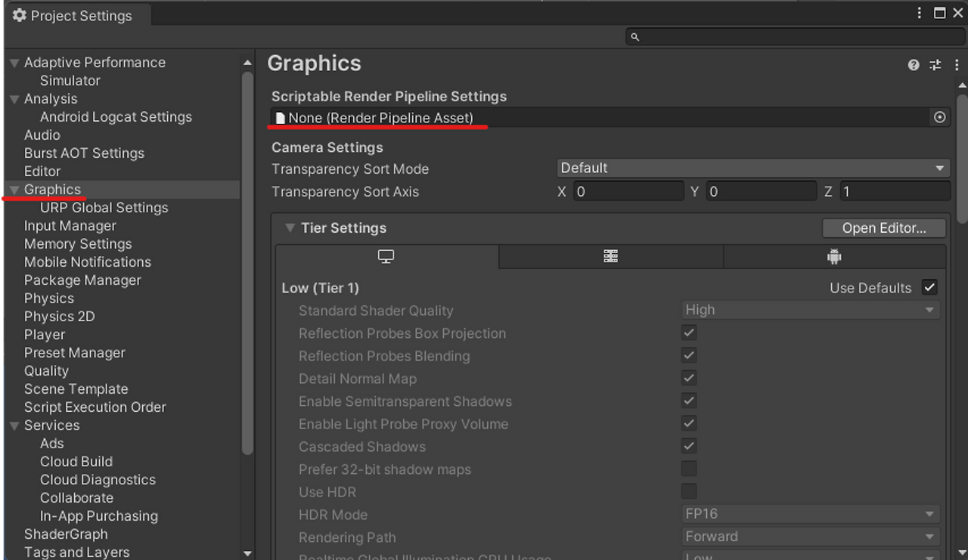Screen dimensions: 968x560
Task: Select the middle platform tier tab
Action: [x=610, y=256]
